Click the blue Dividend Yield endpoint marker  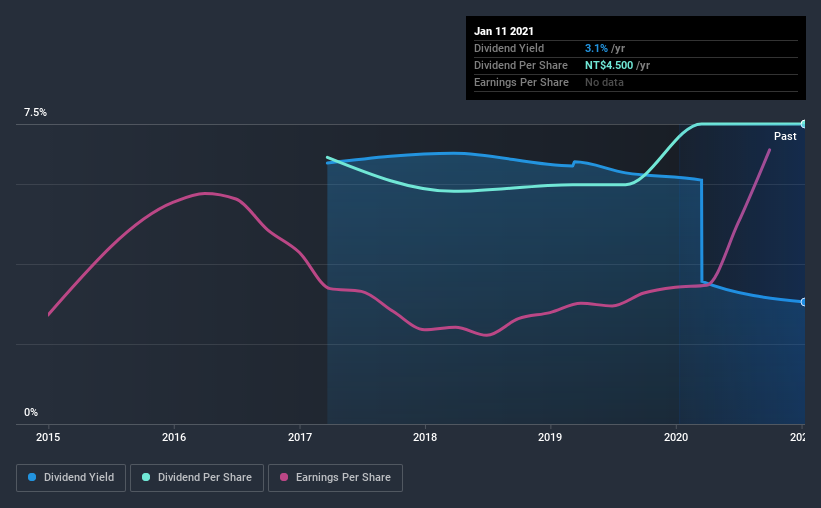coord(803,302)
